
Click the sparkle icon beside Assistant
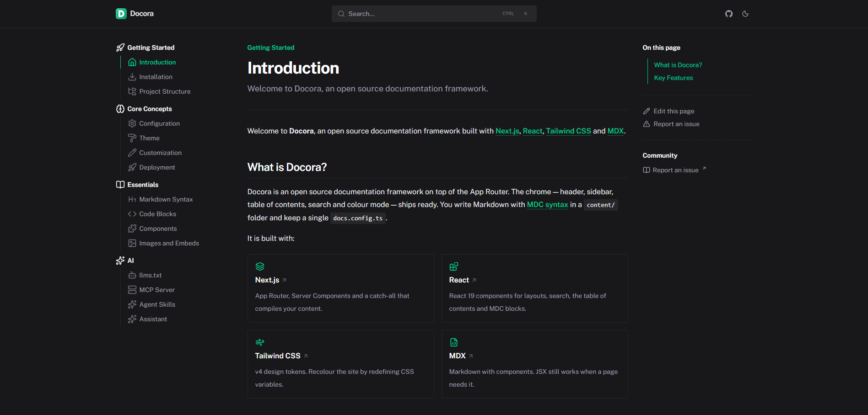(132, 319)
